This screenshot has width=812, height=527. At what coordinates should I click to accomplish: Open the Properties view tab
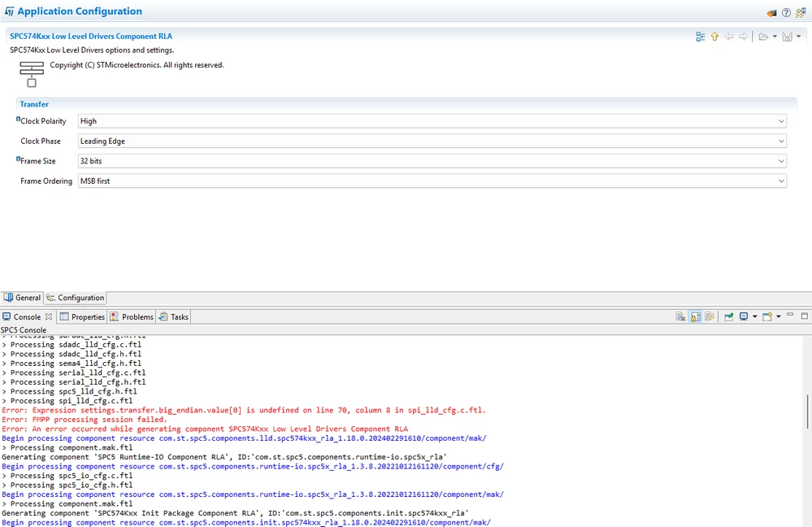point(82,317)
